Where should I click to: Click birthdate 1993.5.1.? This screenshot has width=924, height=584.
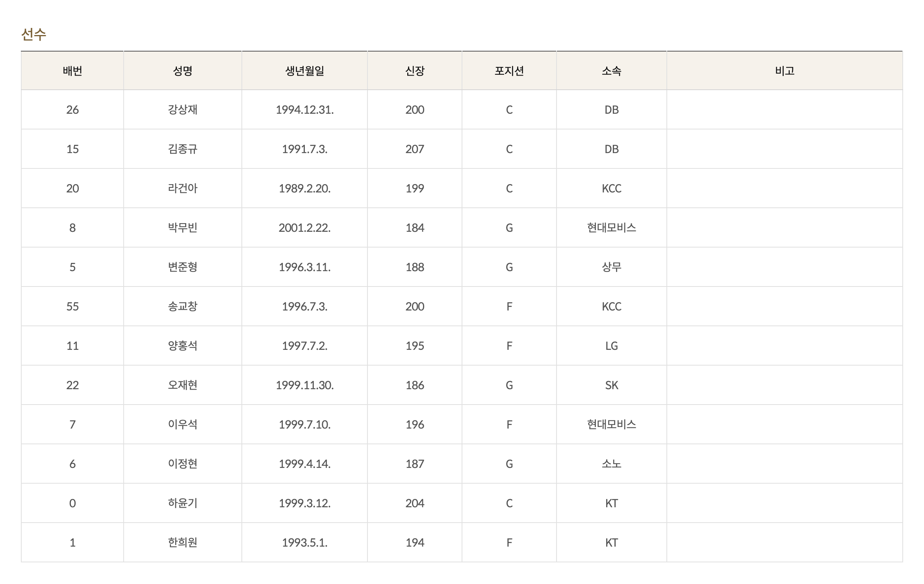pos(304,543)
